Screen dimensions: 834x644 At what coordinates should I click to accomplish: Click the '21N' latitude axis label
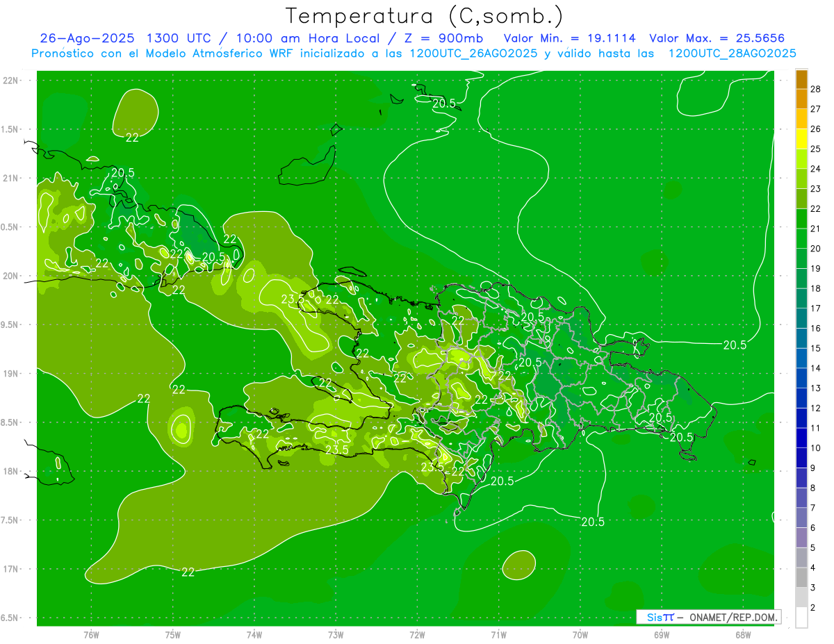(10, 179)
